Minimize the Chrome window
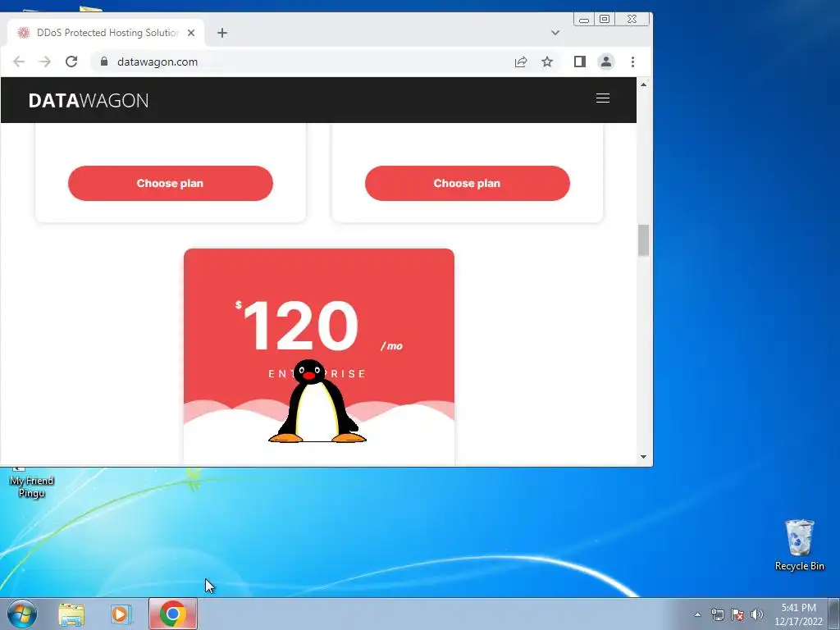Screen dimensions: 840x630 [x=584, y=20]
